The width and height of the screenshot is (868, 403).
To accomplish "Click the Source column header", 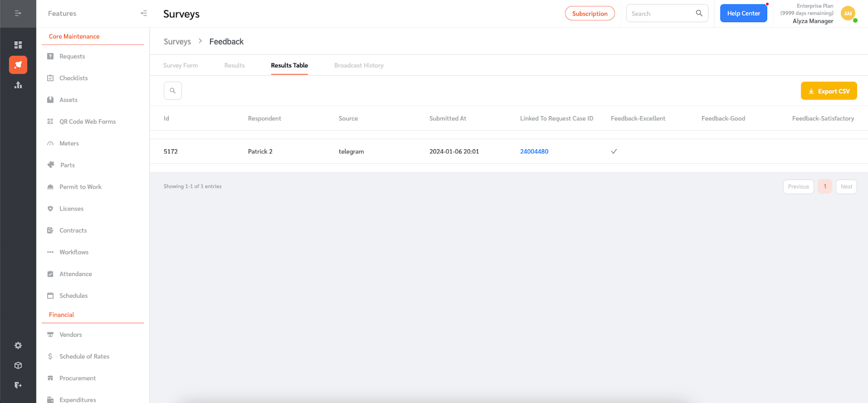I will (348, 118).
